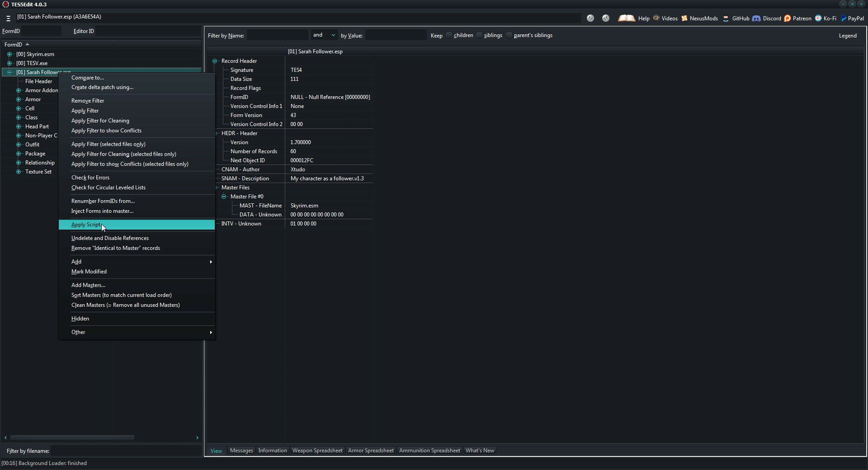Viewport: 868px width, 470px height.
Task: Click the forward navigation arrow icon
Action: tap(606, 18)
